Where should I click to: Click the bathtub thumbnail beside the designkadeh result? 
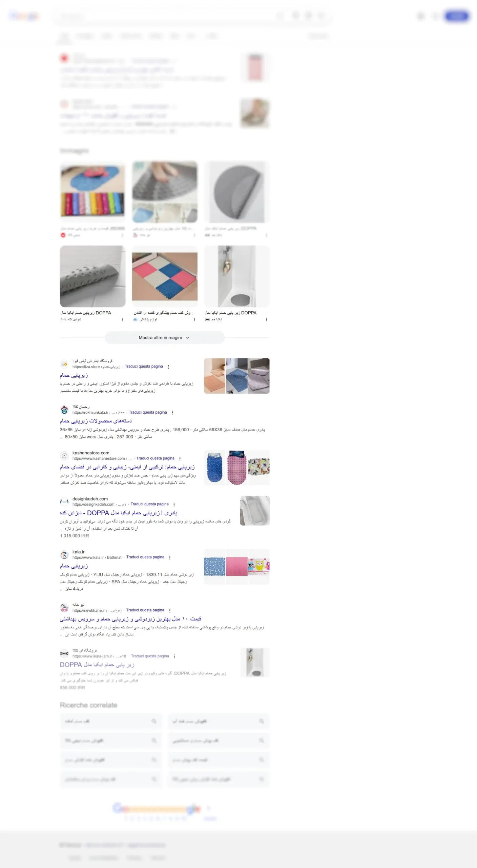click(255, 511)
